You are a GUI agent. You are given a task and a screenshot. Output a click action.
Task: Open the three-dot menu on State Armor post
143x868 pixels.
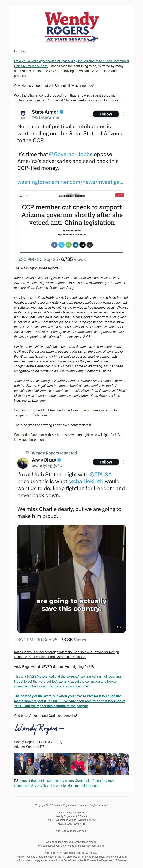pos(123,114)
